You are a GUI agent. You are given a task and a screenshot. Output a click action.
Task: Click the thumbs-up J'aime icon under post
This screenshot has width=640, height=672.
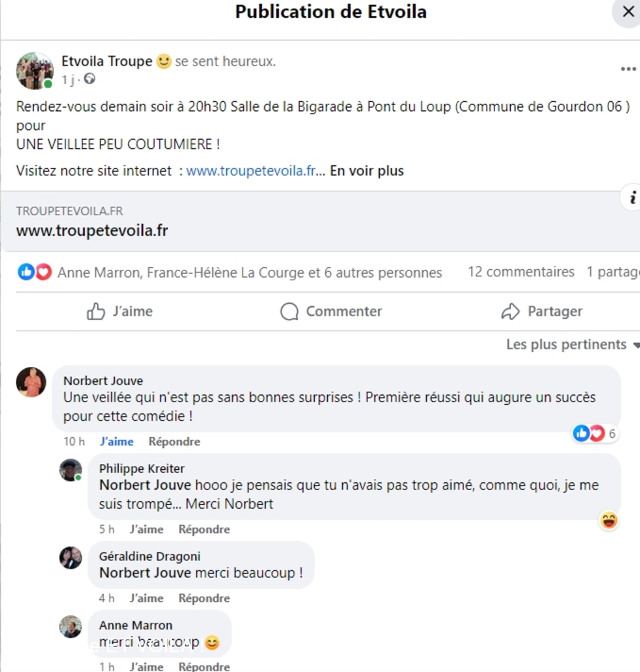pyautogui.click(x=96, y=312)
